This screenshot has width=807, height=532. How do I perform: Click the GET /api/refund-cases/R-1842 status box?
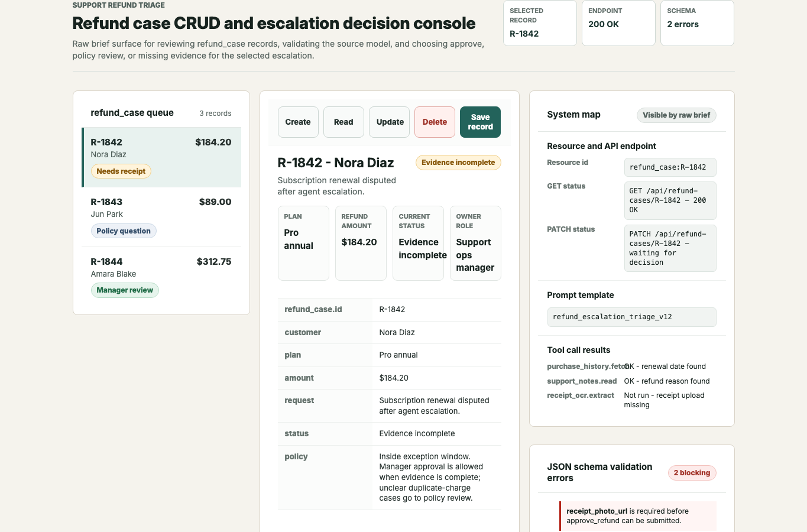pos(670,200)
